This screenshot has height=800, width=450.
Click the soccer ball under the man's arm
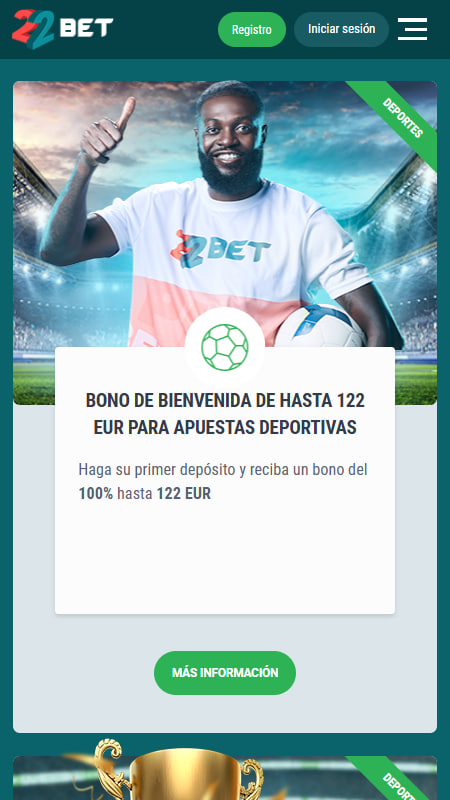320,326
